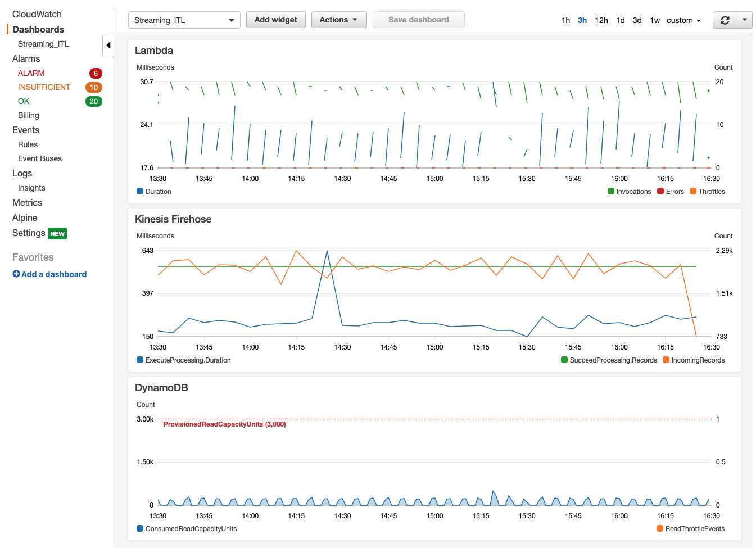Toggle the ExecuteProcessing.Duration legend swatch
The height and width of the screenshot is (548, 756).
[140, 360]
